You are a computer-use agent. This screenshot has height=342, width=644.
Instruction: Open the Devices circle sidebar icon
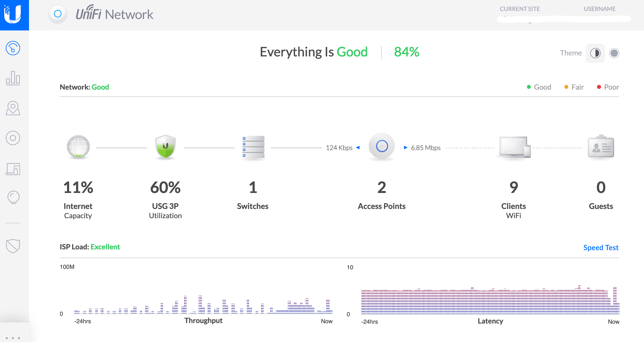[13, 138]
